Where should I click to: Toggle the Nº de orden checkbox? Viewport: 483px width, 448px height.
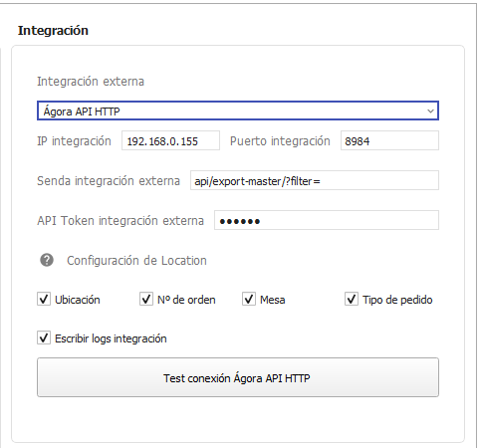(x=146, y=299)
